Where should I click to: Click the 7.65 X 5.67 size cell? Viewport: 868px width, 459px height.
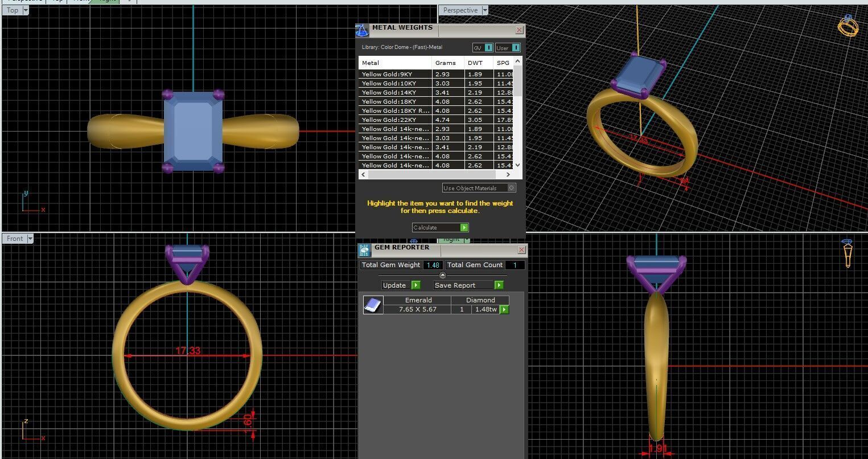pyautogui.click(x=418, y=309)
